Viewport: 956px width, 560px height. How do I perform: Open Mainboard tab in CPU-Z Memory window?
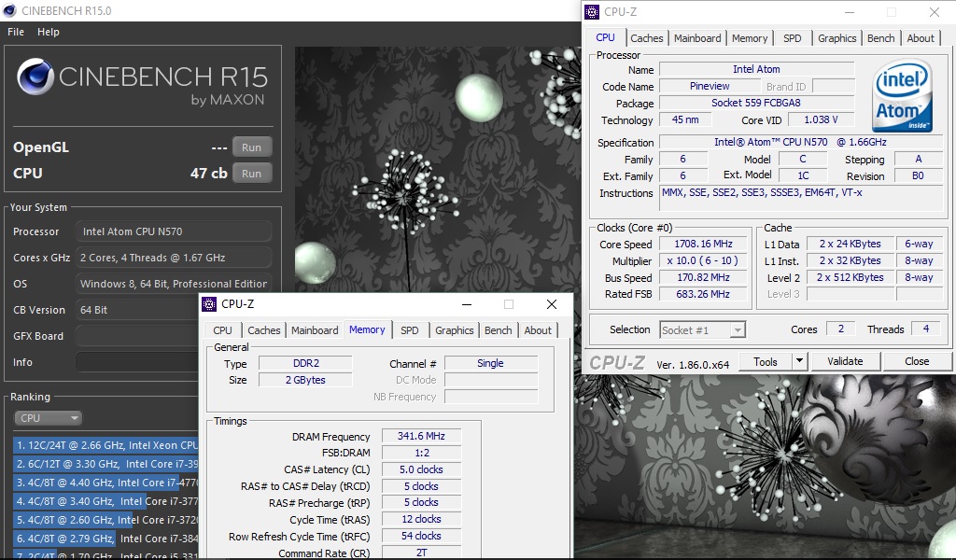[x=315, y=330]
